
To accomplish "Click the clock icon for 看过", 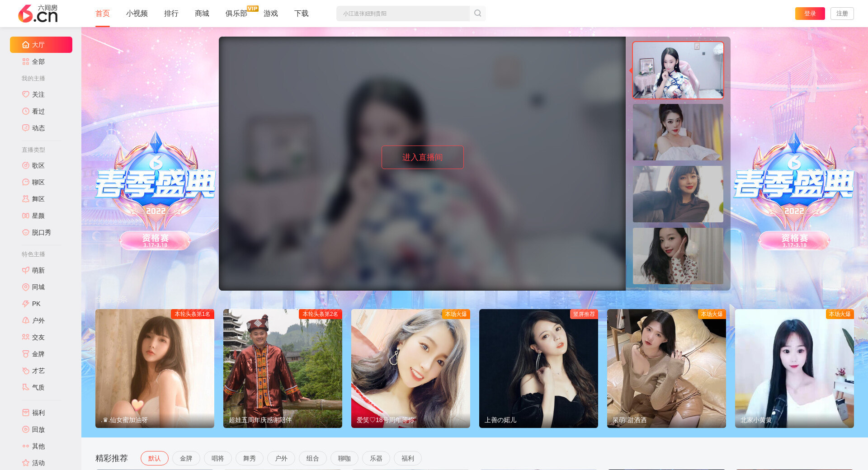I will click(x=26, y=111).
